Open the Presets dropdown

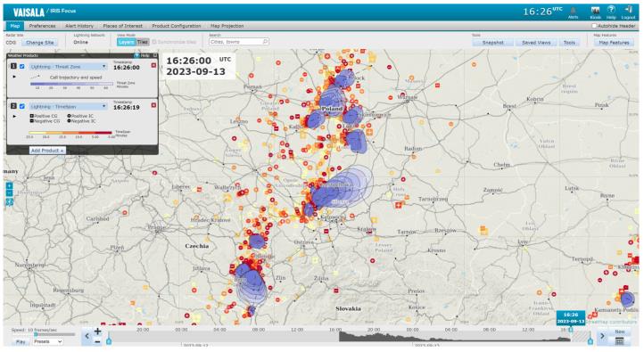tap(47, 341)
